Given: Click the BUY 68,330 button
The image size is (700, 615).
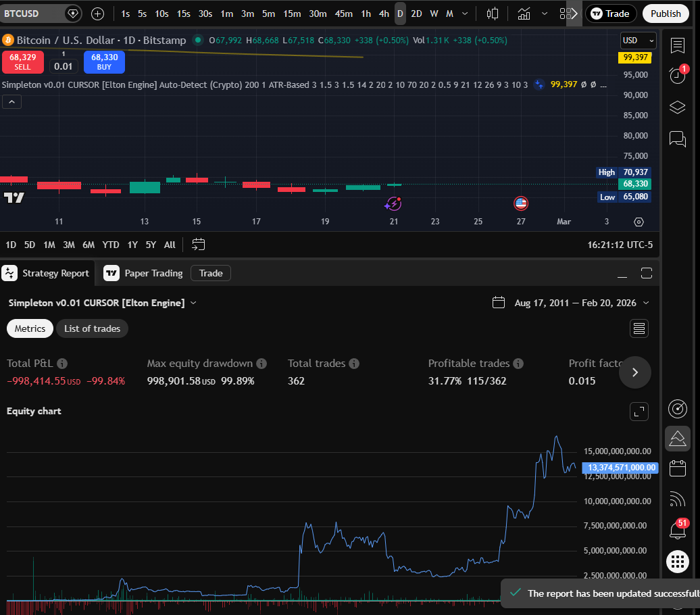Looking at the screenshot, I should click(103, 62).
